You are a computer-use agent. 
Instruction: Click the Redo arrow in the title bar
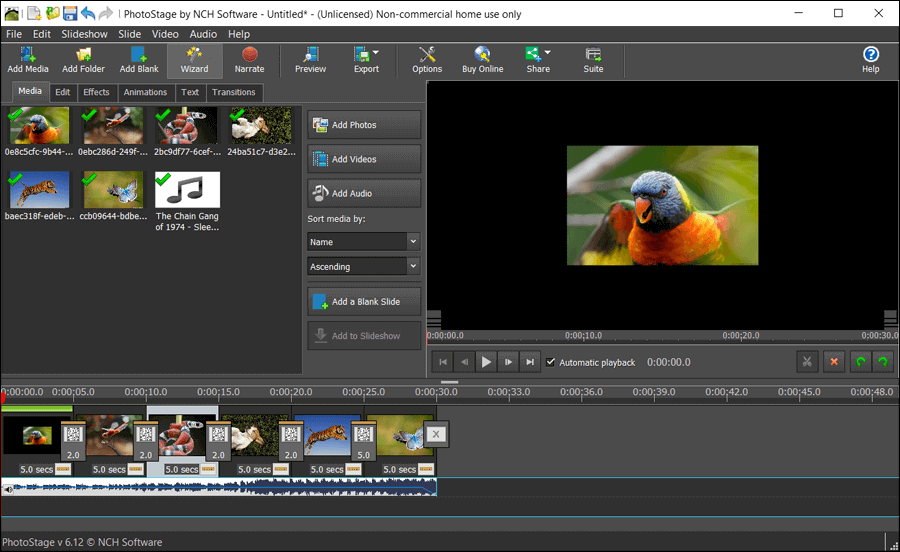(106, 13)
